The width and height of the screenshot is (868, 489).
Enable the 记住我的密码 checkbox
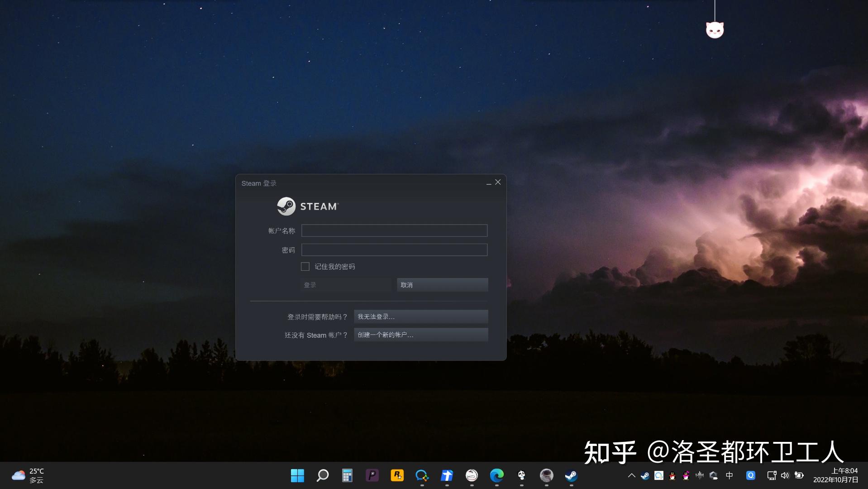pyautogui.click(x=305, y=267)
